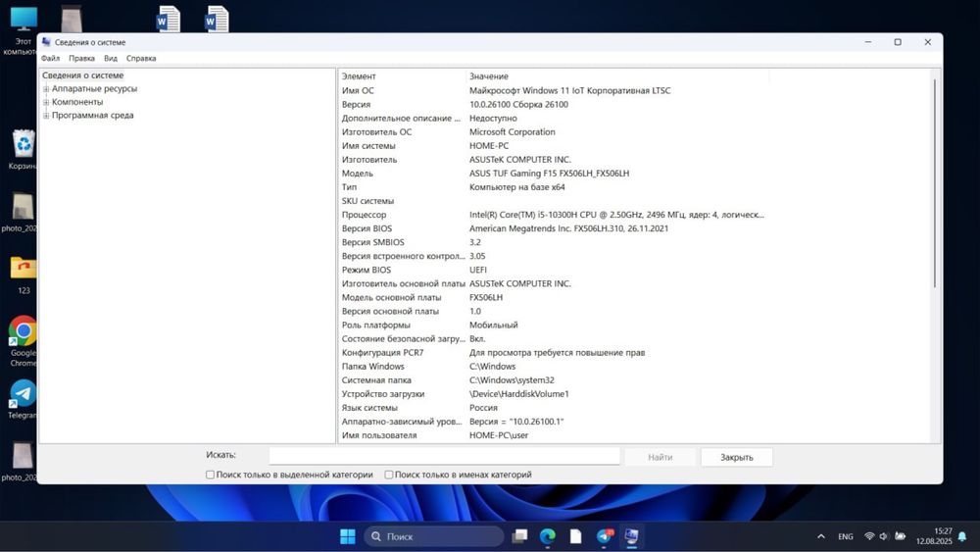The image size is (980, 552).
Task: Open the folder named 123 on desktop
Action: pos(24,274)
